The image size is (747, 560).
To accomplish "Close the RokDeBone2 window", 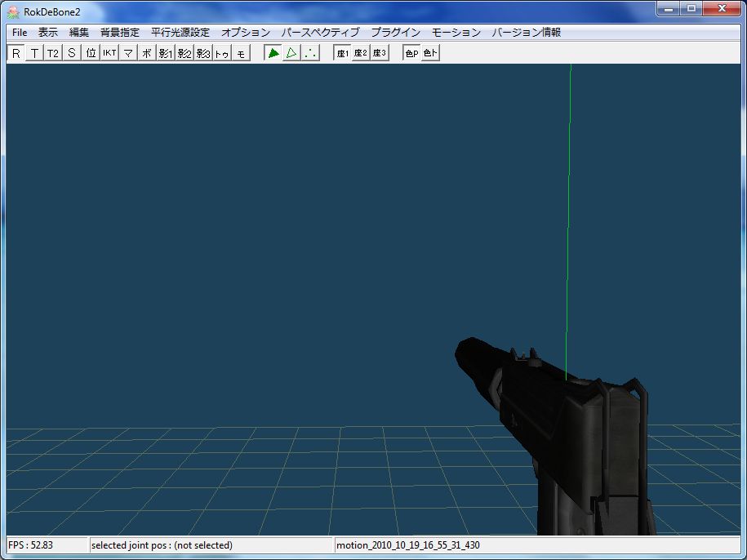I will (x=722, y=8).
